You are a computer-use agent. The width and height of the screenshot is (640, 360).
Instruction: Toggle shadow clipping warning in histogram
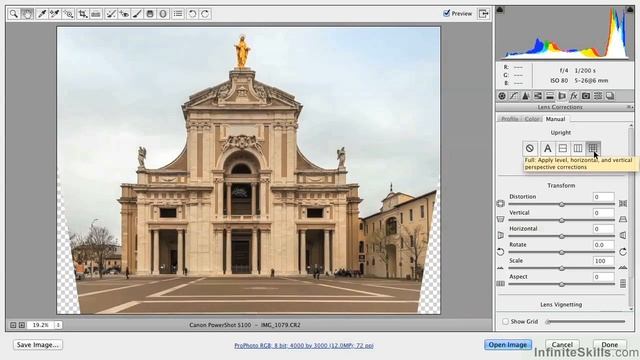[x=500, y=10]
